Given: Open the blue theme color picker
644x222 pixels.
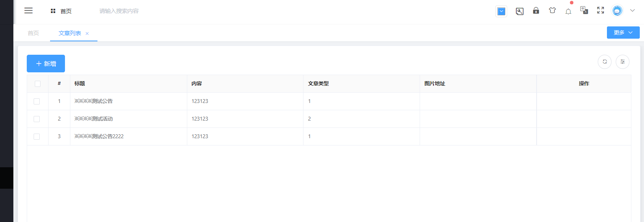Looking at the screenshot, I should click(501, 11).
